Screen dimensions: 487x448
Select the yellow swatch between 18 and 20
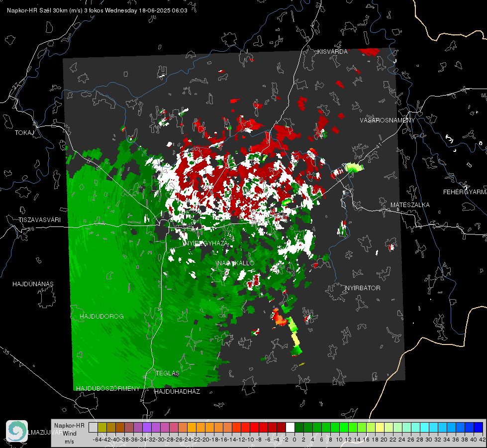(380, 427)
